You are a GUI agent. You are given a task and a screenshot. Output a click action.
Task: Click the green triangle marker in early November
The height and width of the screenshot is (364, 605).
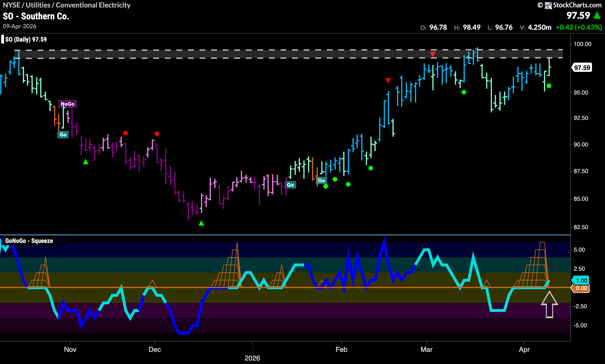[x=86, y=162]
